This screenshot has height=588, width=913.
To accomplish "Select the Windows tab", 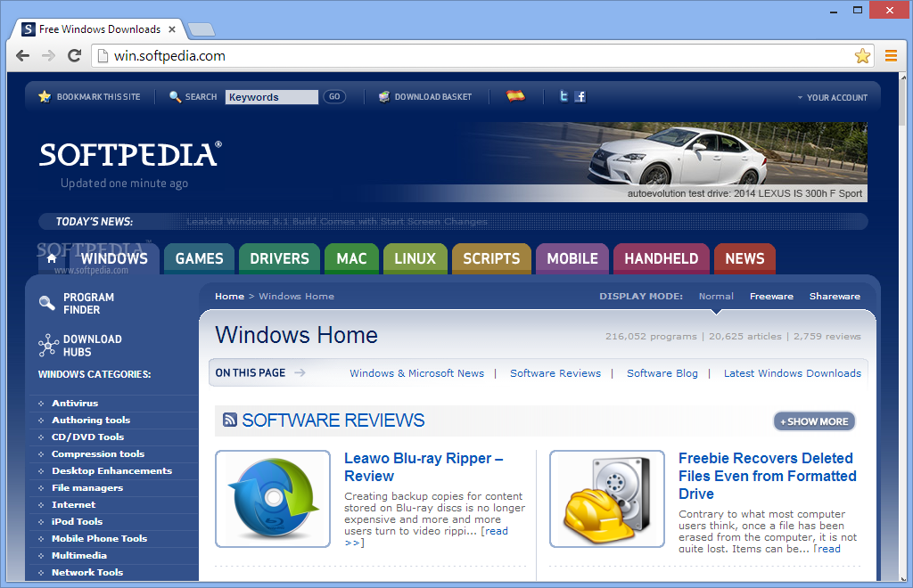I will coord(114,259).
